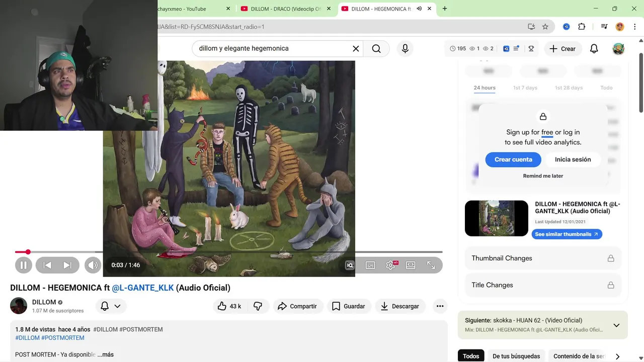Dislike the video
This screenshot has width=644, height=362.
coord(258,306)
